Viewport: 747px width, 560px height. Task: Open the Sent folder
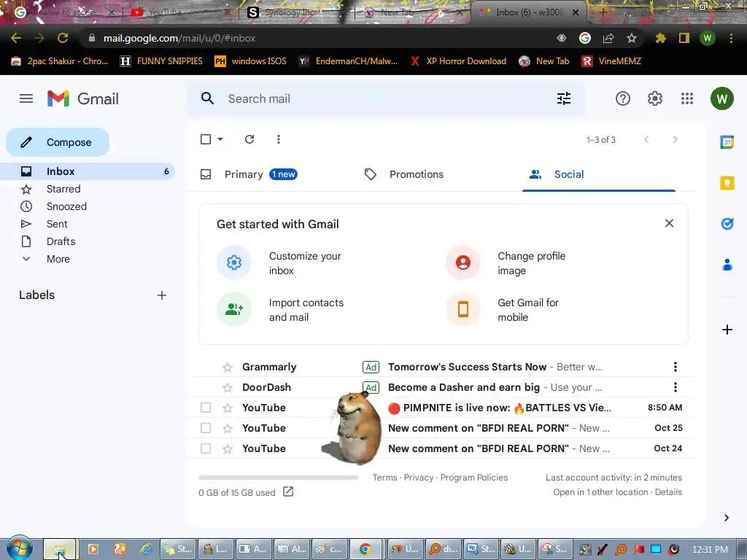coord(88,224)
